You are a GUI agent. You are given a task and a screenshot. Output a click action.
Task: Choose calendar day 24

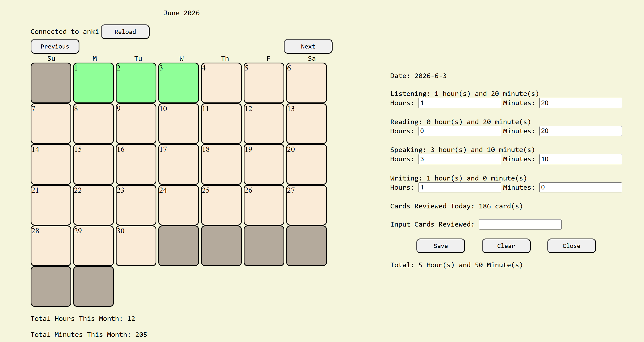pos(179,205)
